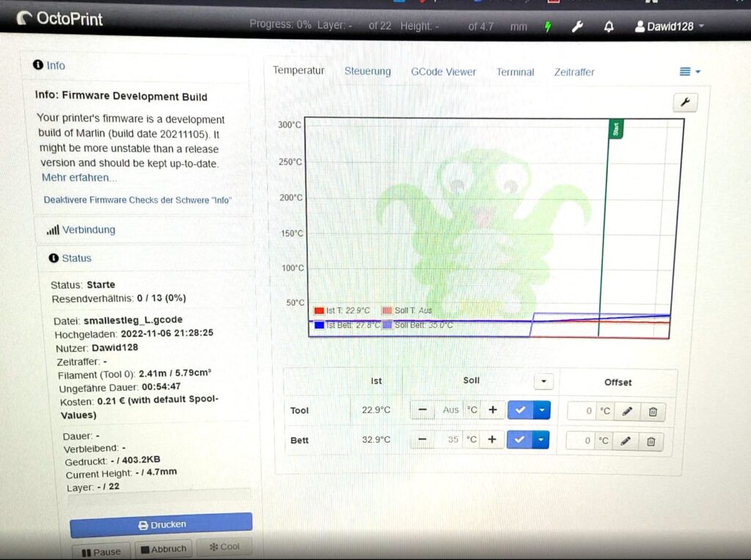
Task: Open the tab list menu icon
Action: click(x=689, y=72)
